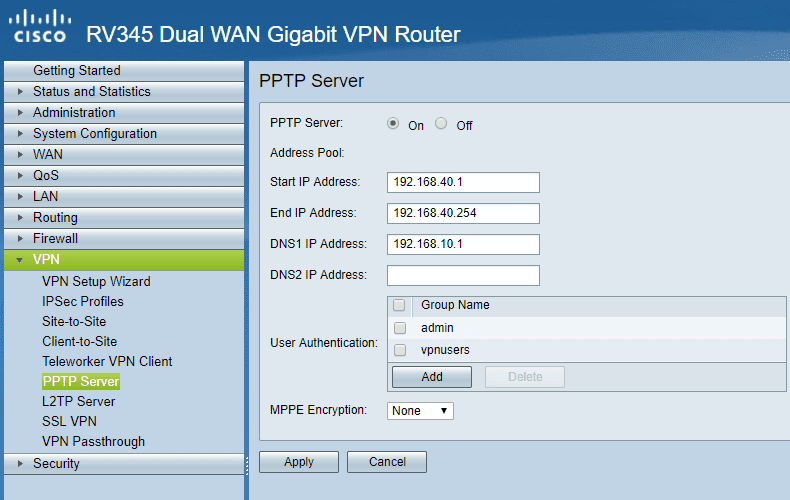Open the LAN menu label
The width and height of the screenshot is (790, 500).
click(45, 197)
